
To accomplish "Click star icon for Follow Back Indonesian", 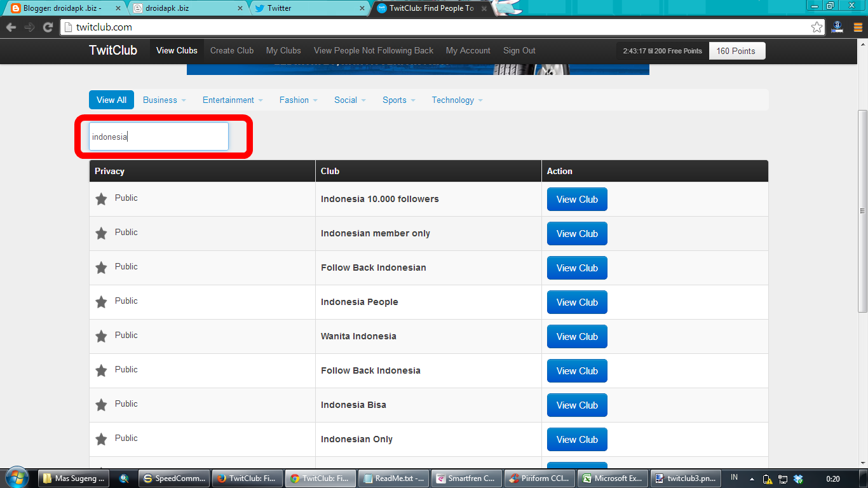I will pyautogui.click(x=101, y=268).
